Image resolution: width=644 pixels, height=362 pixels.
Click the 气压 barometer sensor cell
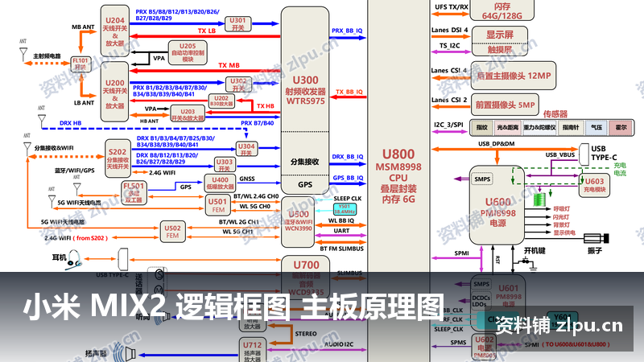(x=597, y=128)
